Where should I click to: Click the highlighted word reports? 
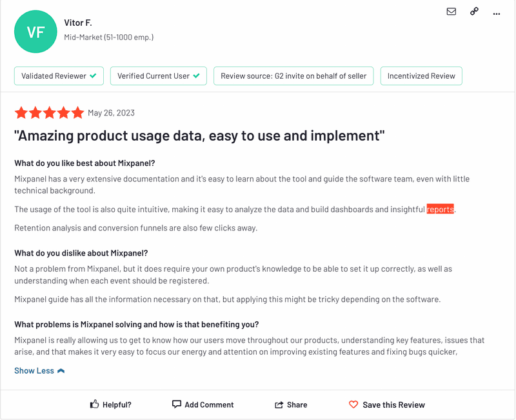click(440, 209)
